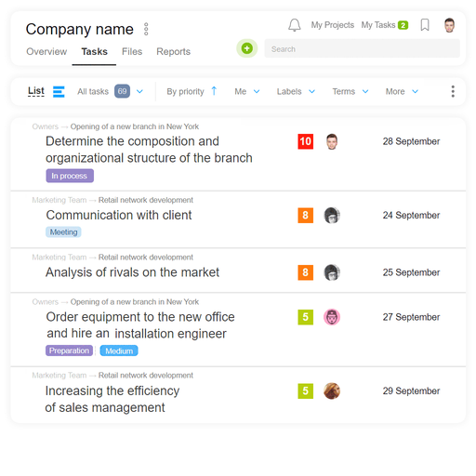Click the green add task plus button
The image size is (476, 476).
click(x=247, y=48)
